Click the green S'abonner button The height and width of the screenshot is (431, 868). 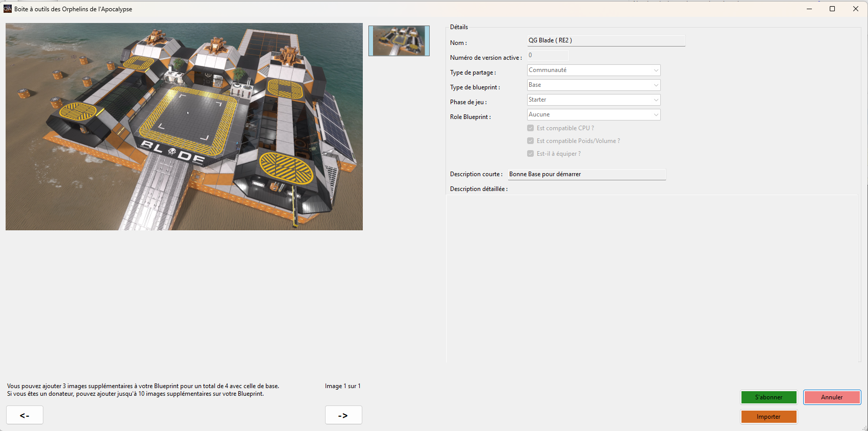[768, 397]
